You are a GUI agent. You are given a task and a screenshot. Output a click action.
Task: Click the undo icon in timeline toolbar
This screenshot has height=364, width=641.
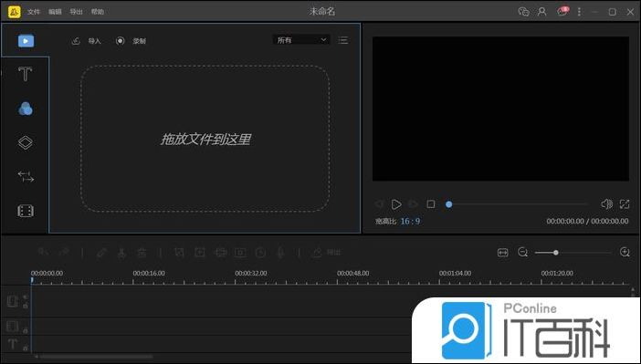coord(43,252)
